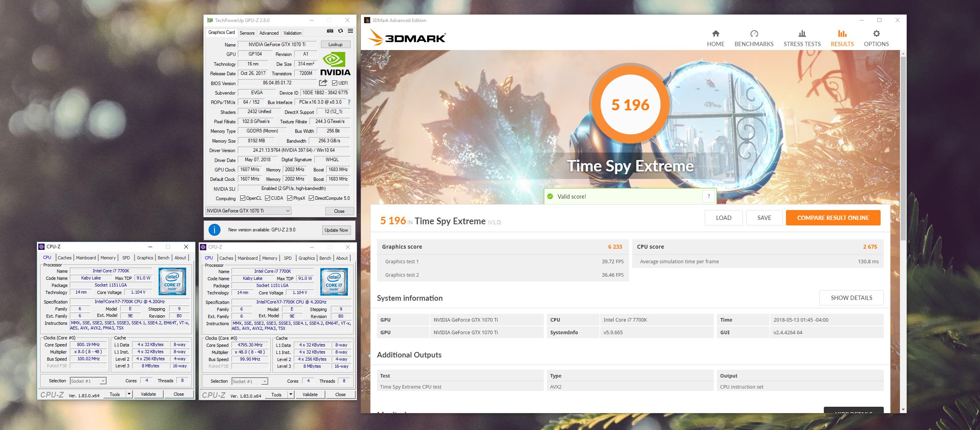Click SHOW DETAILS for System information
This screenshot has height=430, width=980.
pos(851,298)
